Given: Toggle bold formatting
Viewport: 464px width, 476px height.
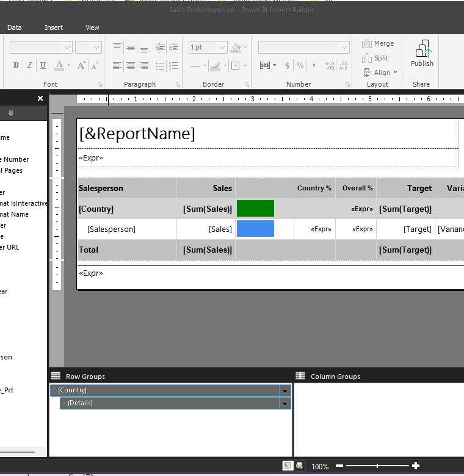Looking at the screenshot, I should click(x=16, y=65).
